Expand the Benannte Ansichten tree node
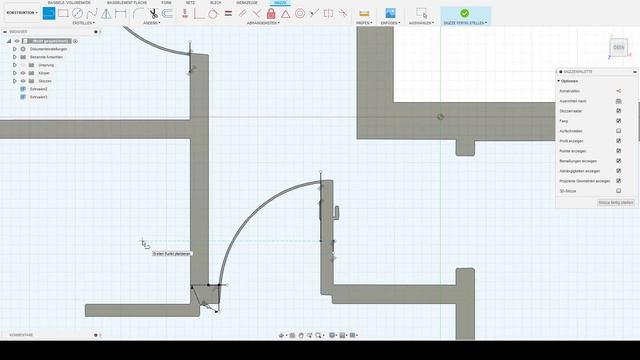This screenshot has width=640, height=360. [15, 57]
